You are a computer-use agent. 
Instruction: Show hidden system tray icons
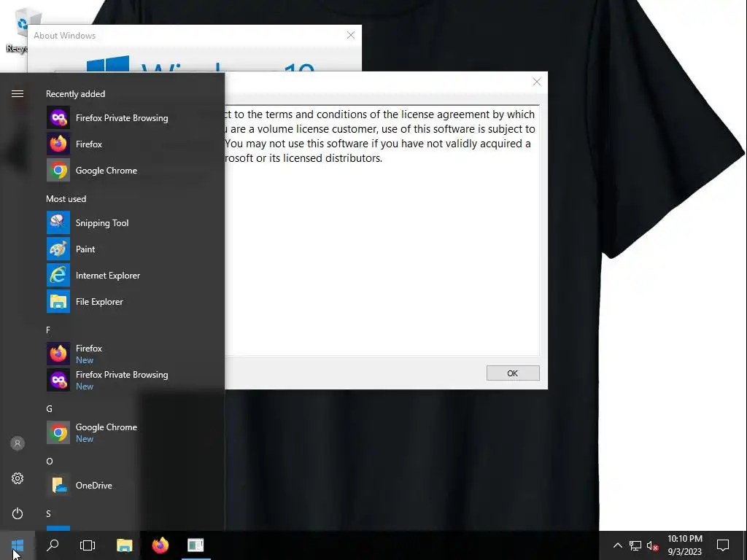click(x=617, y=545)
